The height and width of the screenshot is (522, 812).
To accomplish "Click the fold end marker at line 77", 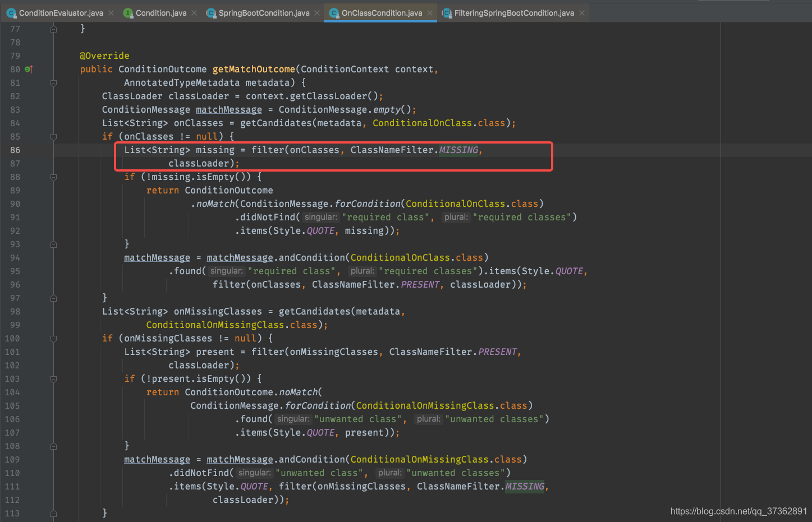I will [53, 29].
